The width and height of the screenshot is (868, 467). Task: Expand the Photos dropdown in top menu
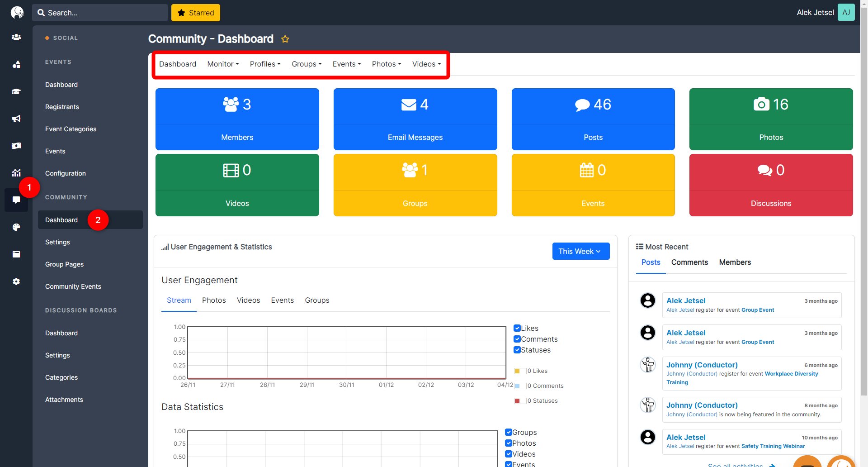387,64
